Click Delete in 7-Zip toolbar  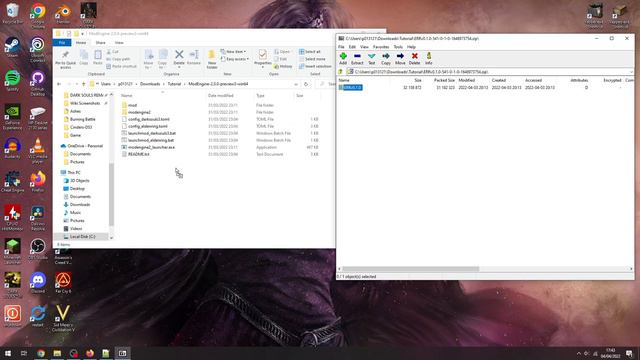coord(414,59)
